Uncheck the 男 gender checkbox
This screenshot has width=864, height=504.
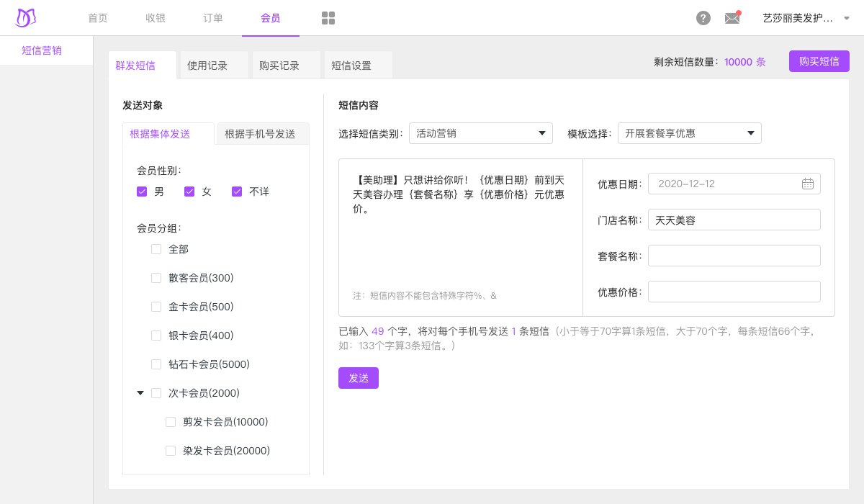click(x=142, y=192)
